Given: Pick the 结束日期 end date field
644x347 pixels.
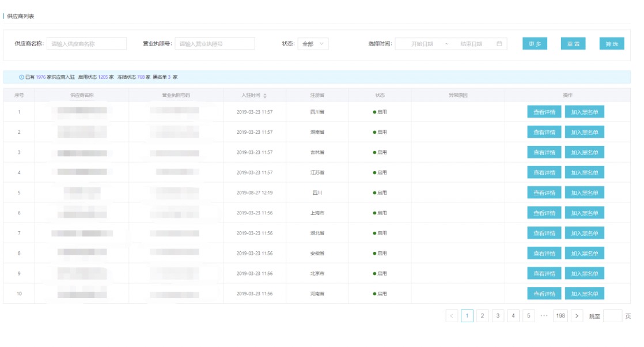Looking at the screenshot, I should point(471,44).
